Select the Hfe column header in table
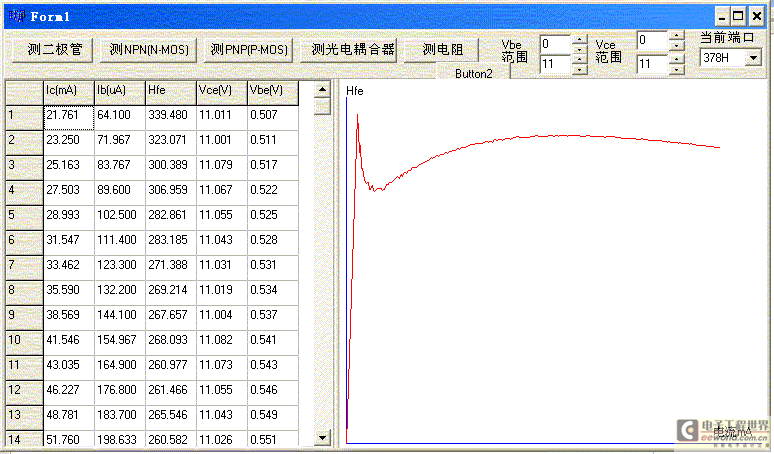 [x=171, y=93]
